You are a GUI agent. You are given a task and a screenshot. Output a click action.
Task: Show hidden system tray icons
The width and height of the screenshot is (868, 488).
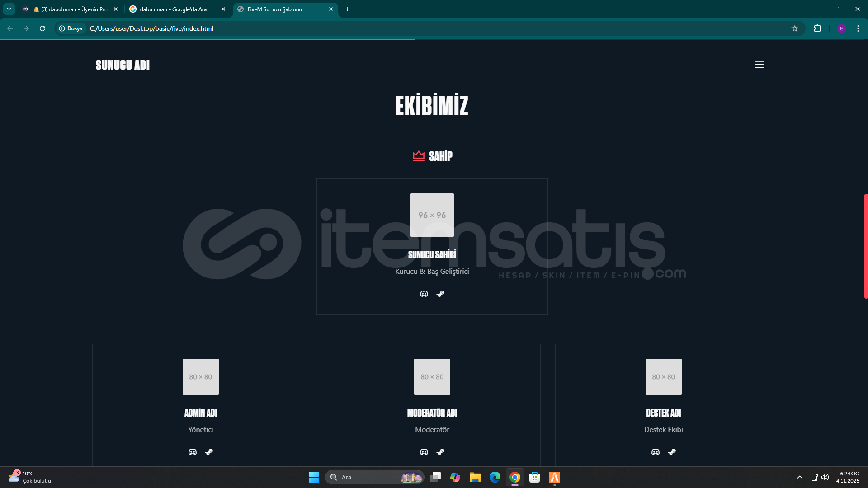799,477
